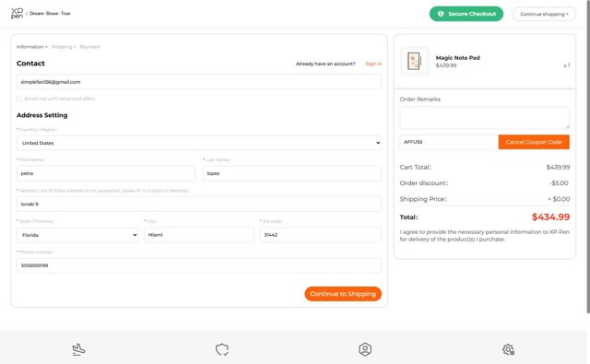Click the City field
Image resolution: width=590 pixels, height=364 pixels.
(199, 235)
